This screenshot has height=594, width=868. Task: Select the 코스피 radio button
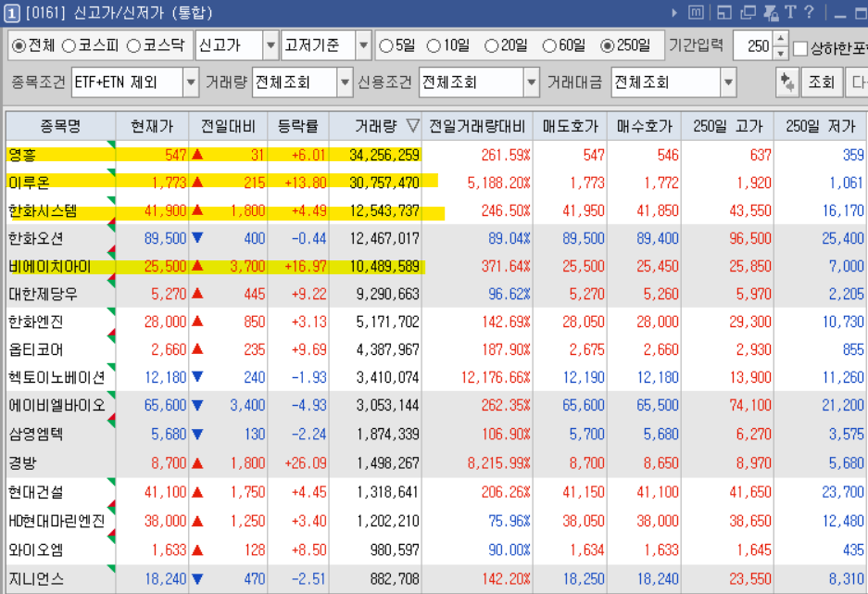point(69,46)
